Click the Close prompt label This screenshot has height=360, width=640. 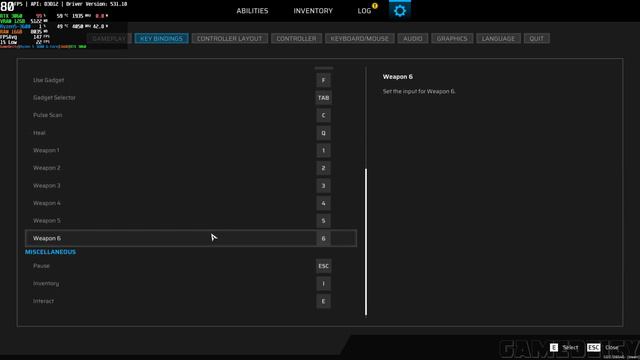(x=611, y=348)
